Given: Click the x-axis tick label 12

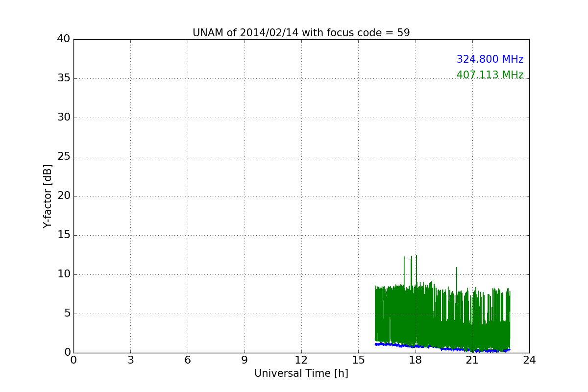Looking at the screenshot, I should pyautogui.click(x=301, y=360).
